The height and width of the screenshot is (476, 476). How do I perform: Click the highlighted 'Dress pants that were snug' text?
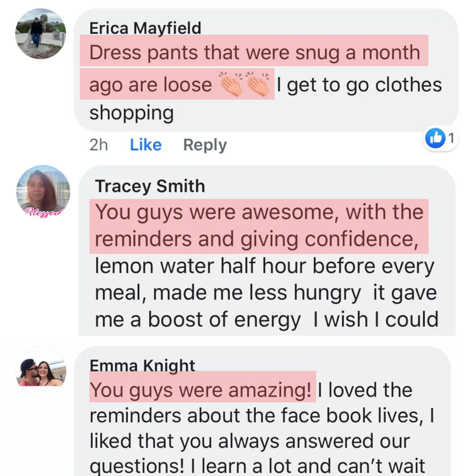(213, 53)
